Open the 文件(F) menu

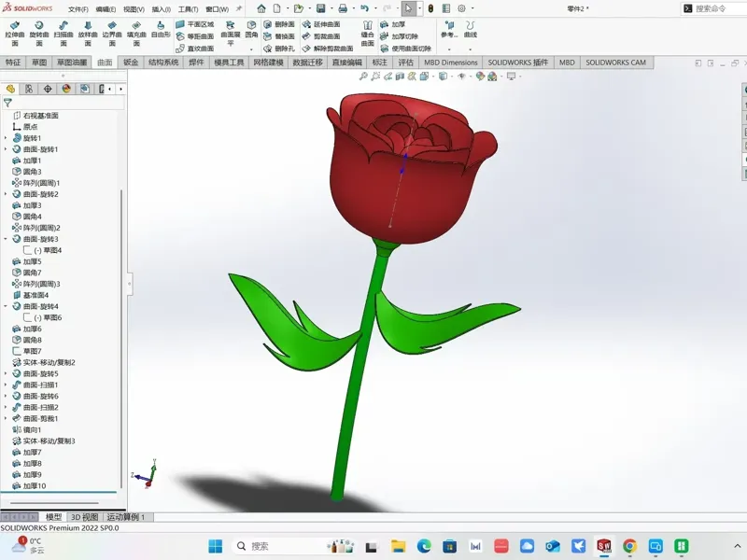point(78,9)
